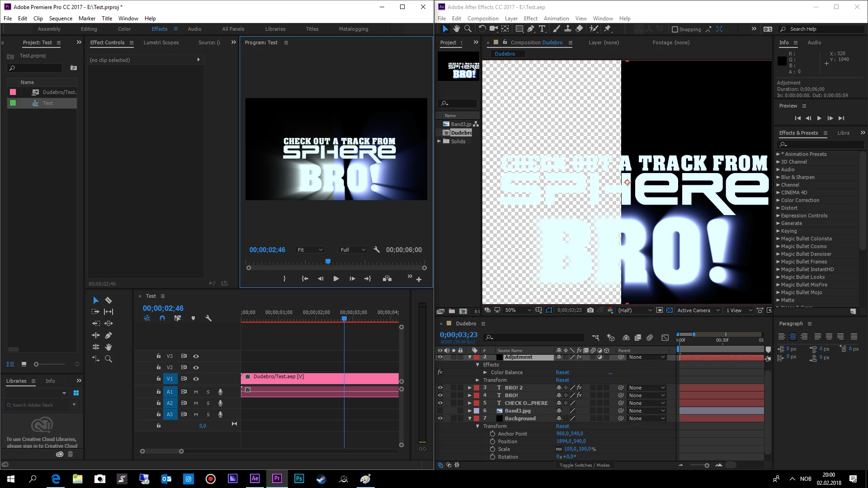Open the Sequence menu in Premiere
The width and height of the screenshot is (868, 488).
(61, 19)
